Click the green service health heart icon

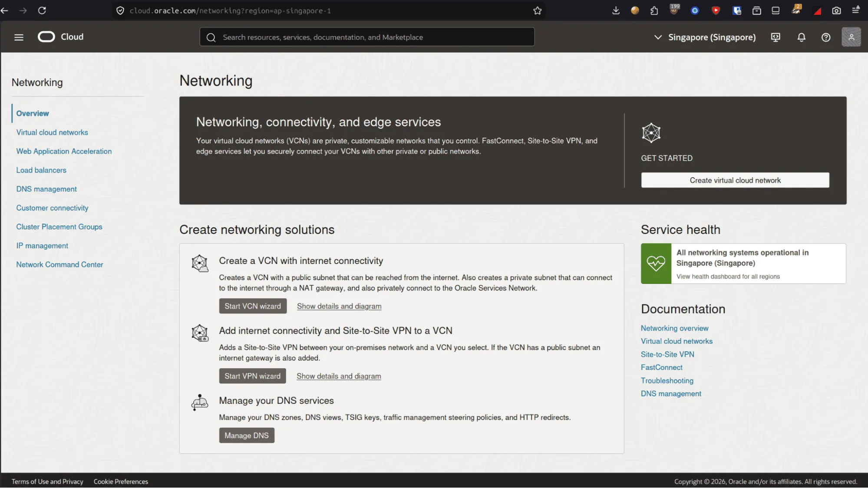(x=656, y=264)
